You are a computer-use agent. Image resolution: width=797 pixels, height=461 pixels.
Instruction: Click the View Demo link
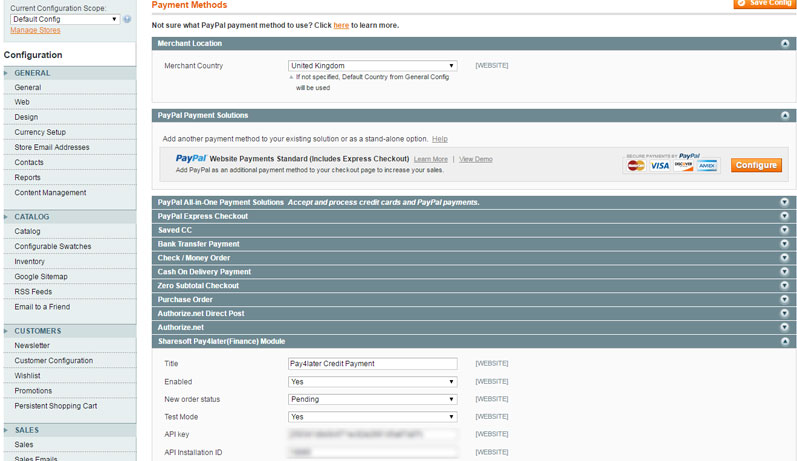[476, 160]
